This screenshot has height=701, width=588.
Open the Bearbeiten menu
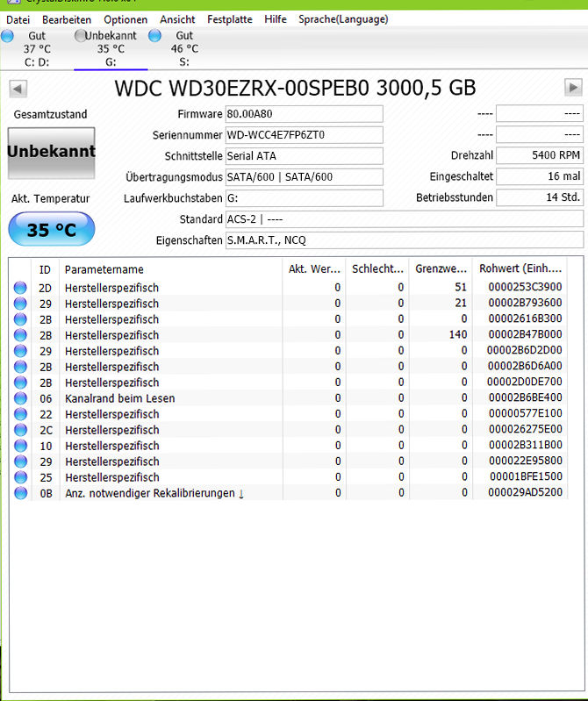click(x=67, y=19)
